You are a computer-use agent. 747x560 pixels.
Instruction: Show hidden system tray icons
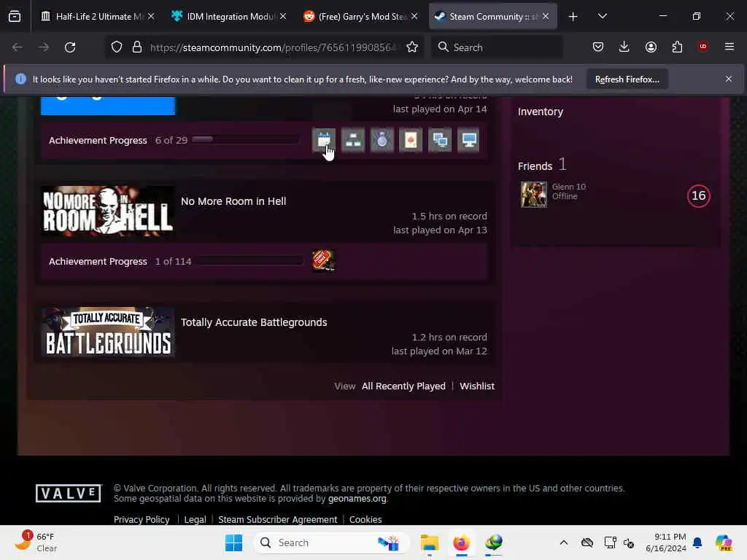pos(564,542)
